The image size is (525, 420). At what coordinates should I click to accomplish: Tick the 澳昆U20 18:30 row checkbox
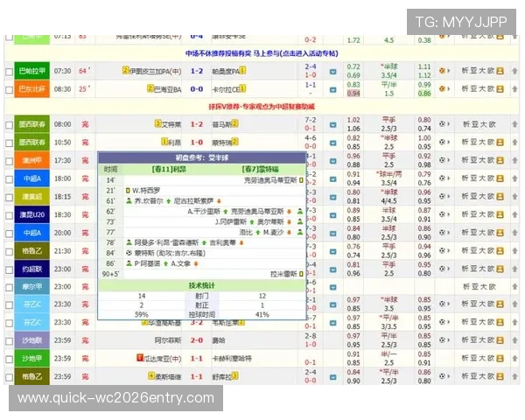[x=9, y=215]
